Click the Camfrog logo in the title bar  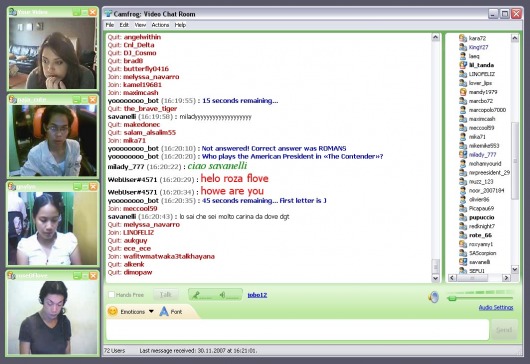tap(108, 14)
